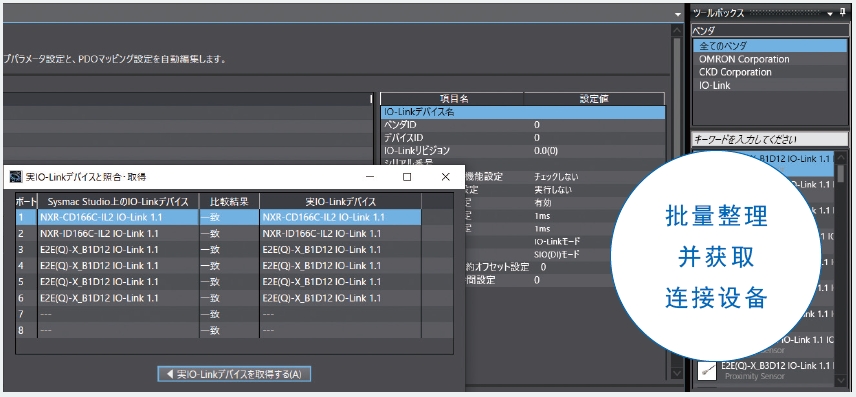Click the port 7 row number cell
This screenshot has height=397, width=856.
pyautogui.click(x=26, y=315)
